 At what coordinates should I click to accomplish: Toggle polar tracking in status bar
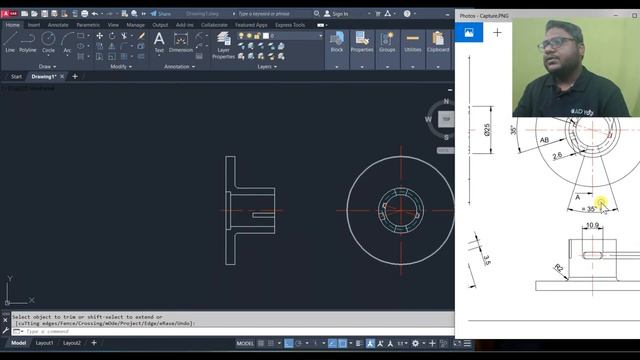pyautogui.click(x=298, y=343)
